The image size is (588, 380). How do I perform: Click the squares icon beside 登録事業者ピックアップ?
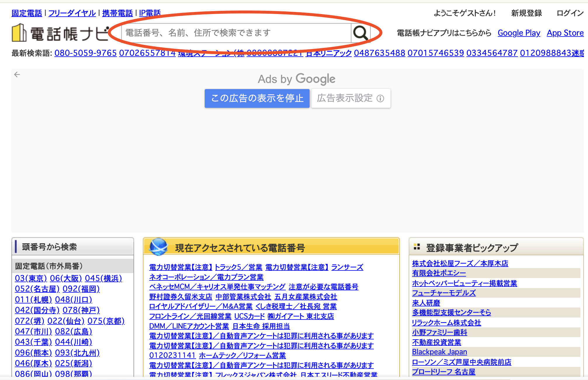coord(417,247)
